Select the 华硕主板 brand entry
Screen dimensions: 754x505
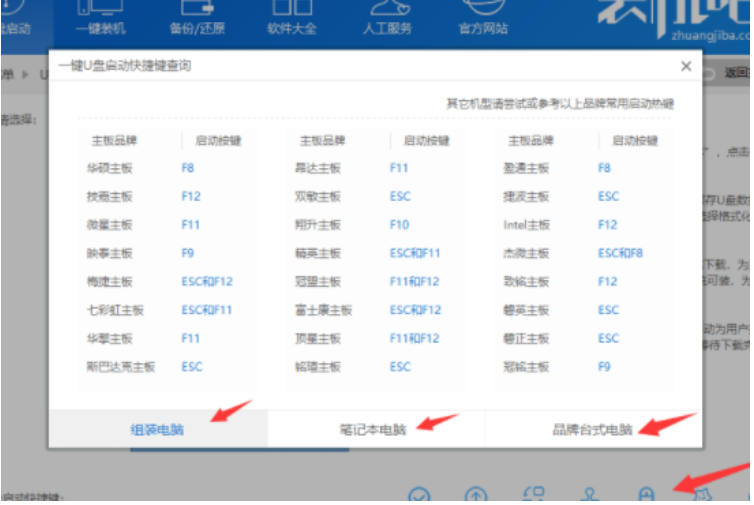tap(110, 168)
